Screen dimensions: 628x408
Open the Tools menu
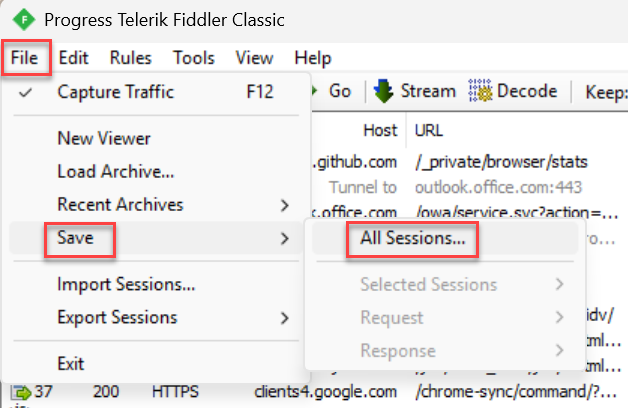[193, 58]
